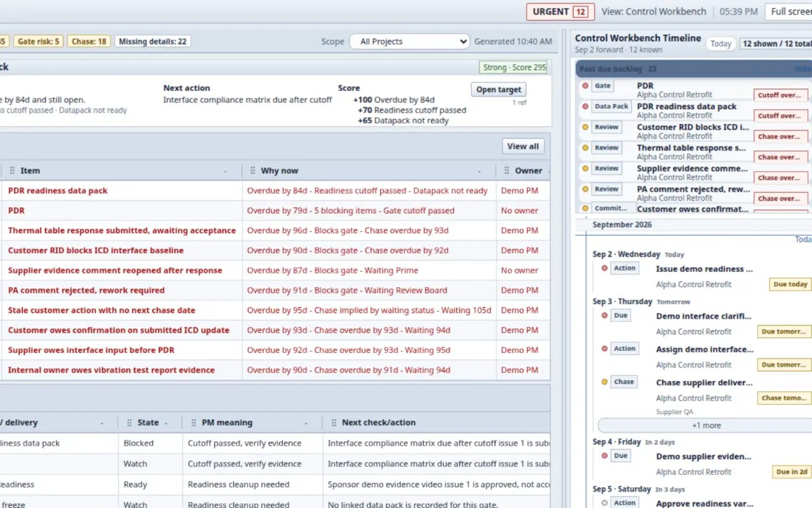The image size is (812, 508).
Task: Click the View all button
Action: pyautogui.click(x=523, y=146)
